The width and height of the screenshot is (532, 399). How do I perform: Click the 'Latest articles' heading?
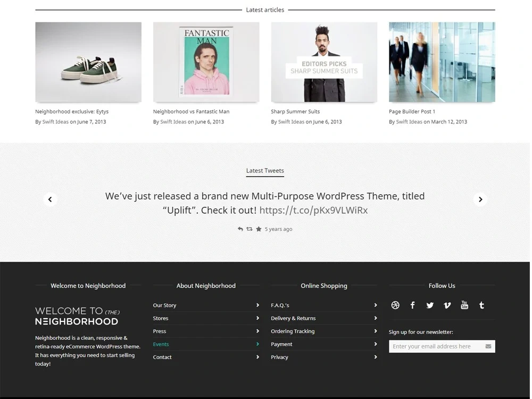[x=265, y=10]
